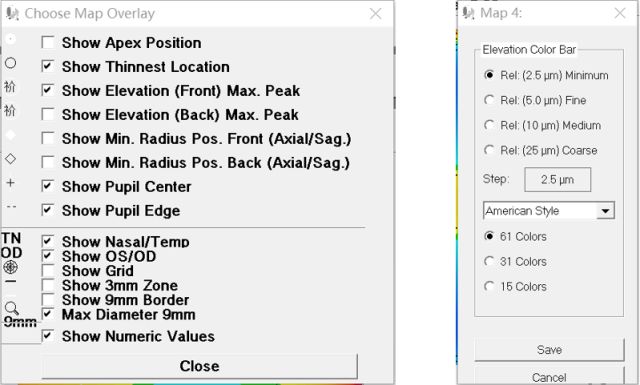Save the Map 4 color bar settings
Screen dimensions: 640x385
tap(549, 350)
